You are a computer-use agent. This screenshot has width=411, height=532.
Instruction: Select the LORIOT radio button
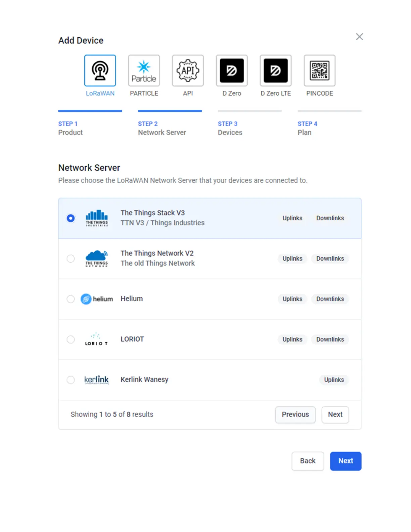(71, 339)
